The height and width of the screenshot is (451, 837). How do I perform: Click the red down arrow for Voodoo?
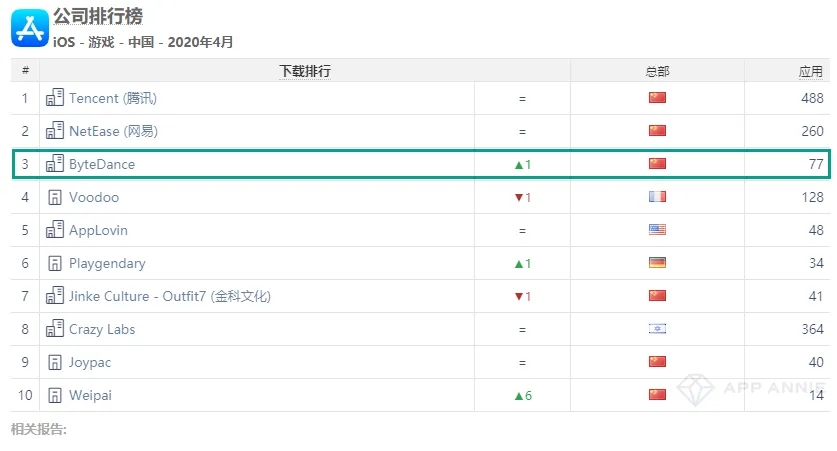click(x=517, y=197)
